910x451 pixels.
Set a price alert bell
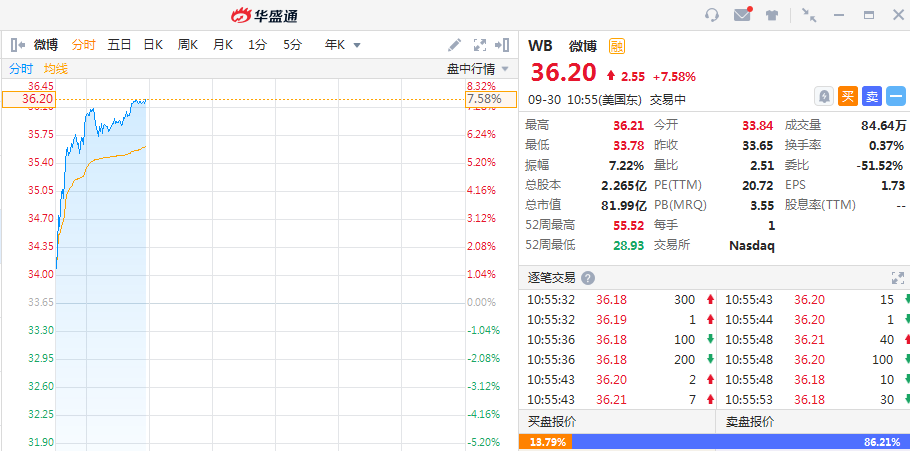pyautogui.click(x=824, y=96)
